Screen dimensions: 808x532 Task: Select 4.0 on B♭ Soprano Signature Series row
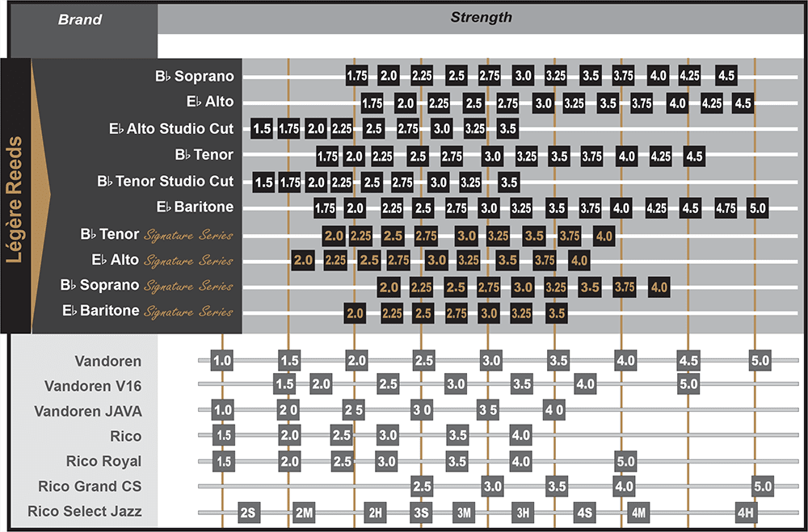[659, 287]
